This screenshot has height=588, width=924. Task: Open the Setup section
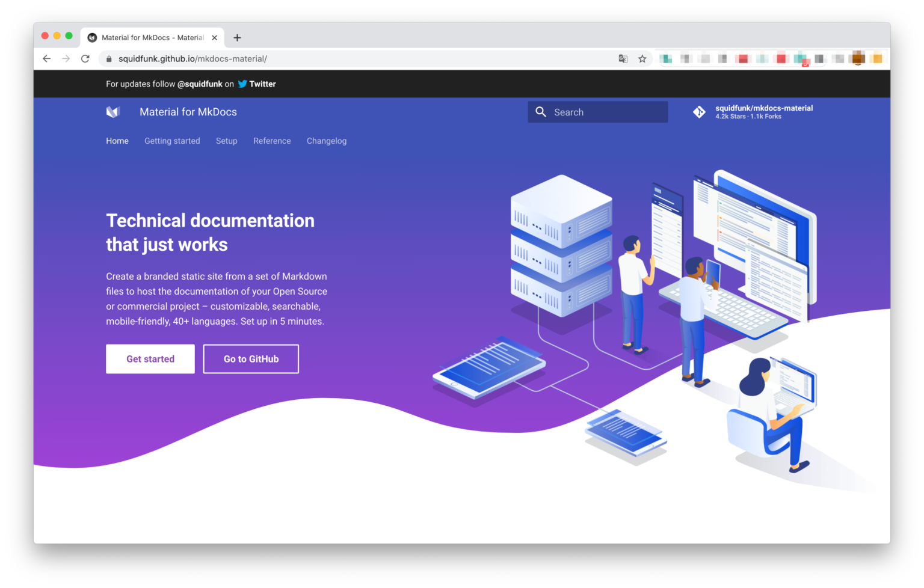pyautogui.click(x=226, y=141)
